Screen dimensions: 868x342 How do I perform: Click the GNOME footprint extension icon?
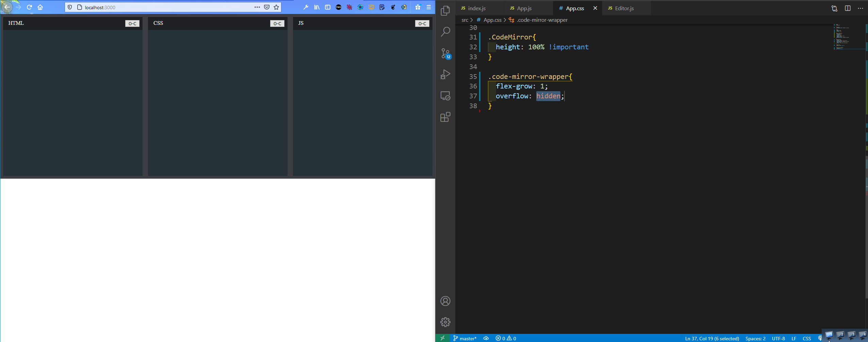(x=393, y=7)
